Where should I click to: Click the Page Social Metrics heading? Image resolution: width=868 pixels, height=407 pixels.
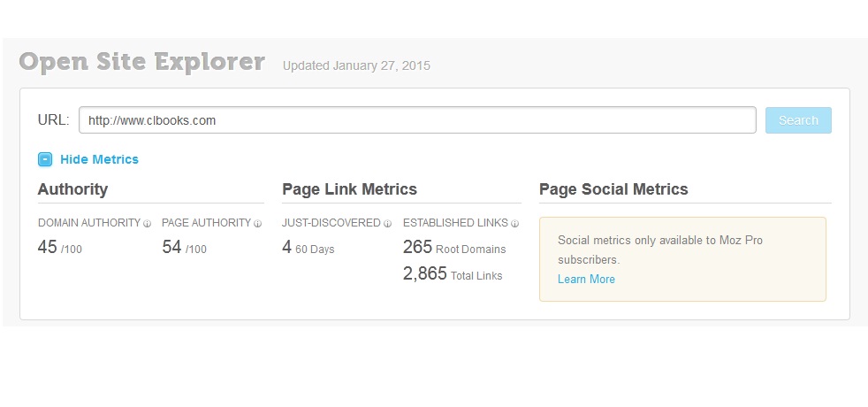tap(613, 189)
